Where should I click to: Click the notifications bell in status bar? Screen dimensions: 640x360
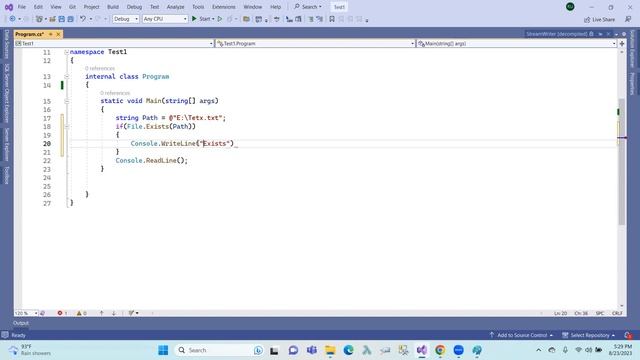click(628, 335)
